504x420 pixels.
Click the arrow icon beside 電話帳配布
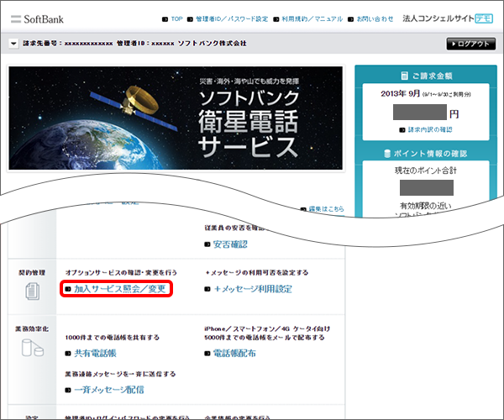pyautogui.click(x=207, y=354)
